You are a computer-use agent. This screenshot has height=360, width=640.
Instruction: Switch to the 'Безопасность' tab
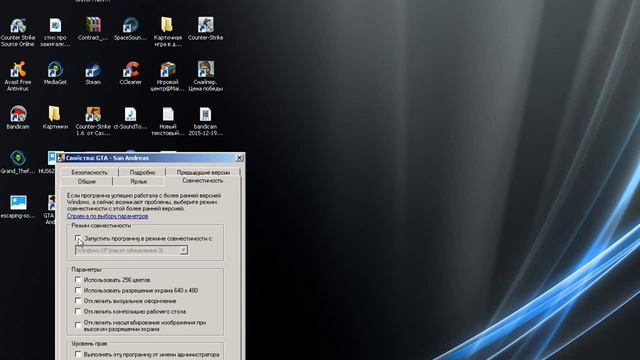[89, 172]
